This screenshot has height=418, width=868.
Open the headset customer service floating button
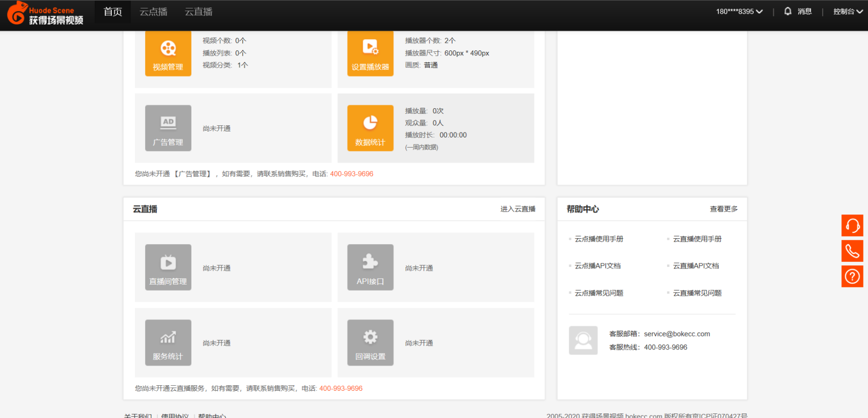click(x=852, y=226)
